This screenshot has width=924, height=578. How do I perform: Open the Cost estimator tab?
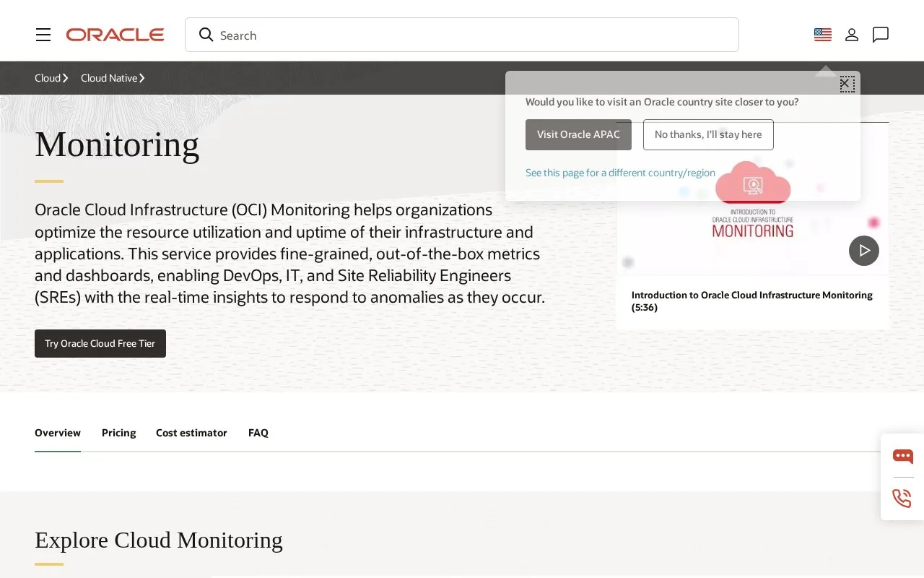coord(191,433)
